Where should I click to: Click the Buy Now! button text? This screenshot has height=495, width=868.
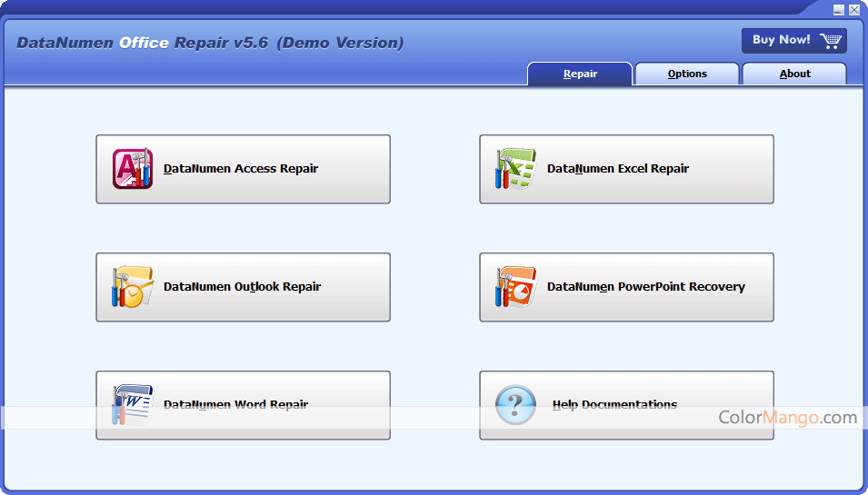click(x=781, y=40)
